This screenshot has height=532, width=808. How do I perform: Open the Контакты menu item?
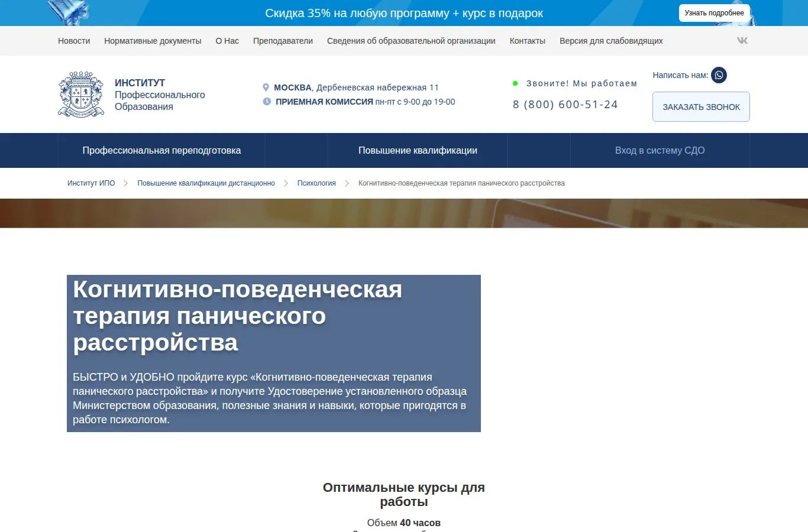(528, 41)
